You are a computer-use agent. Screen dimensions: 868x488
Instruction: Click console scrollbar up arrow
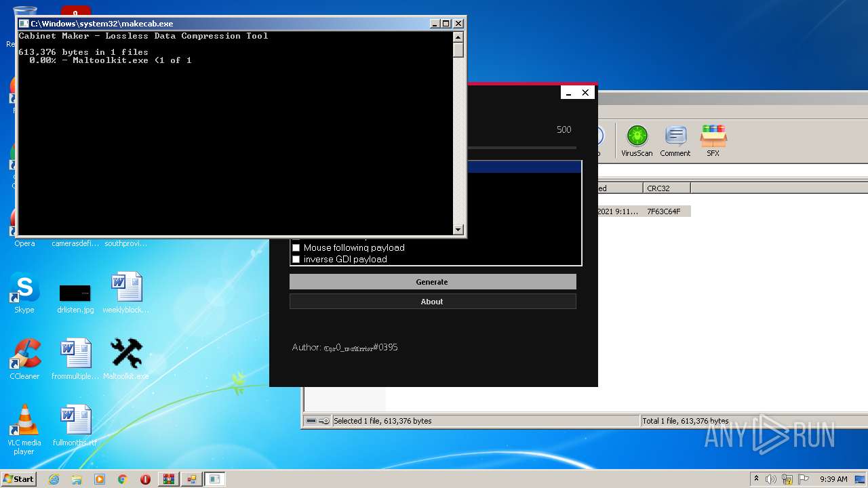tap(458, 37)
